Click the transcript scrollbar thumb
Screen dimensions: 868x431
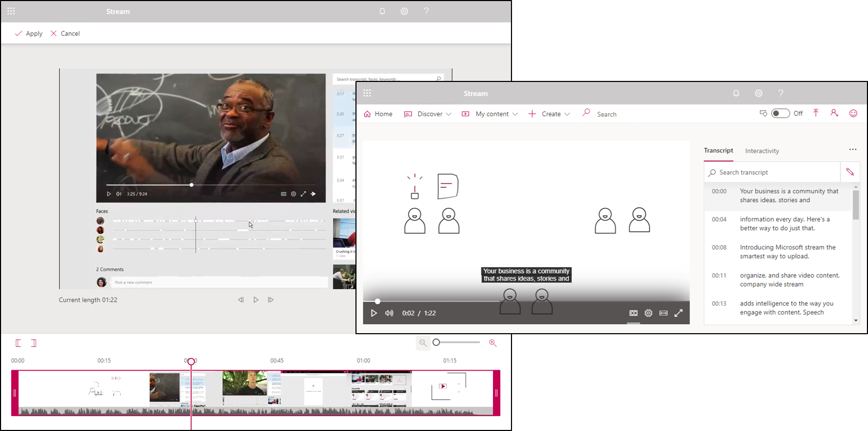pos(856,205)
